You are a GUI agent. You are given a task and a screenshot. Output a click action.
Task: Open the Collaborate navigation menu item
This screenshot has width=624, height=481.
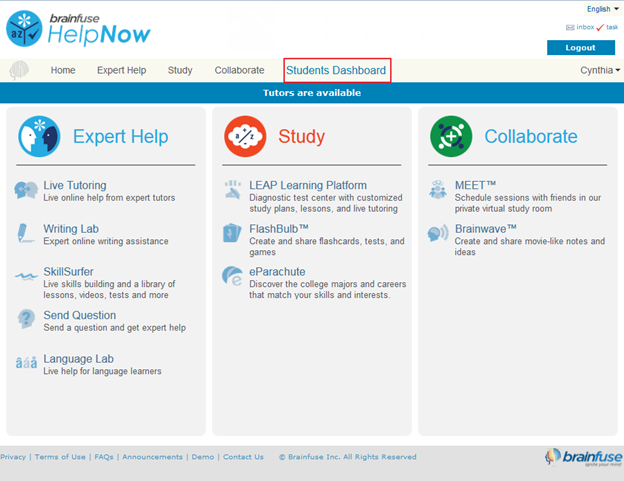[239, 71]
